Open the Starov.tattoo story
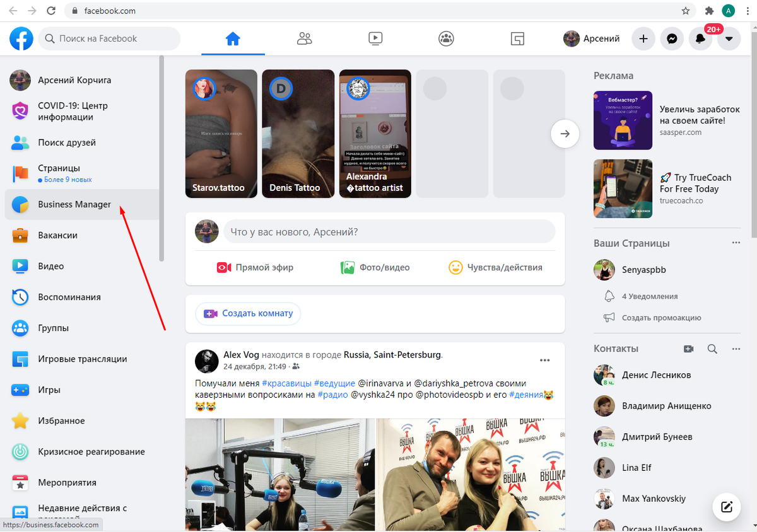 click(221, 134)
